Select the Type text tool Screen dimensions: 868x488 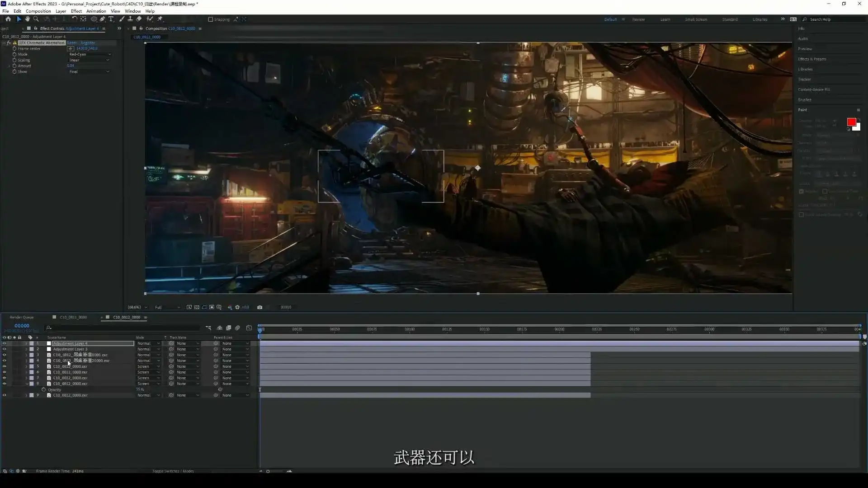click(111, 19)
